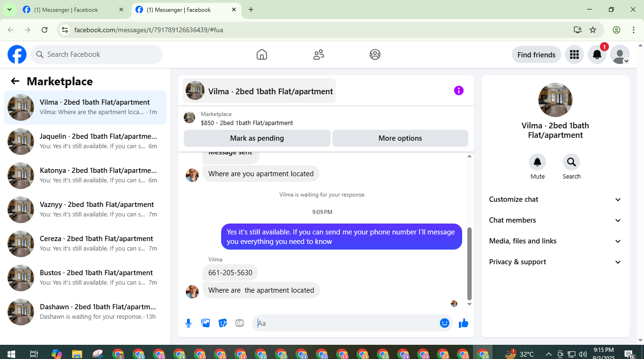This screenshot has width=644, height=359.
Task: Open Chrome three-dot menu
Action: pyautogui.click(x=634, y=30)
